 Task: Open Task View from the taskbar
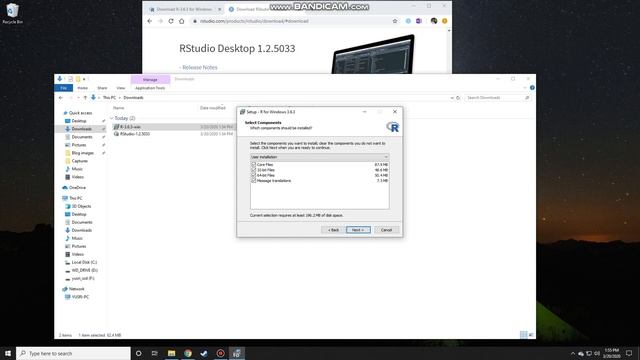(155, 353)
